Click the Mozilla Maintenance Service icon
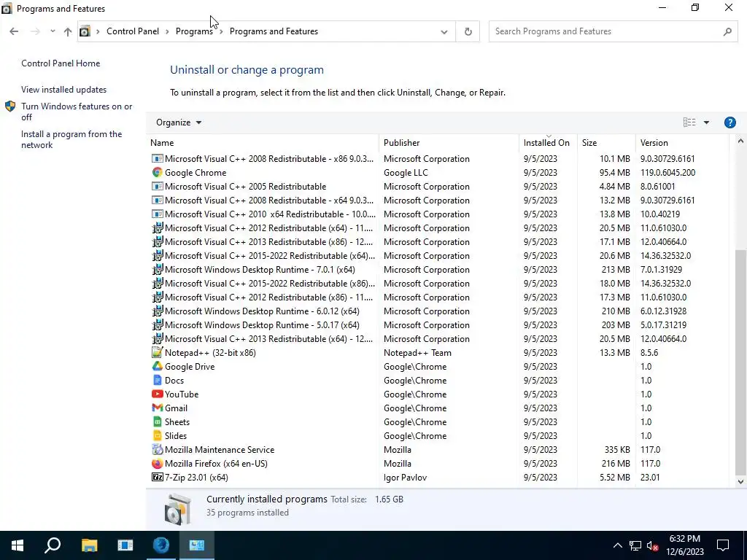The image size is (747, 560). pyautogui.click(x=158, y=449)
